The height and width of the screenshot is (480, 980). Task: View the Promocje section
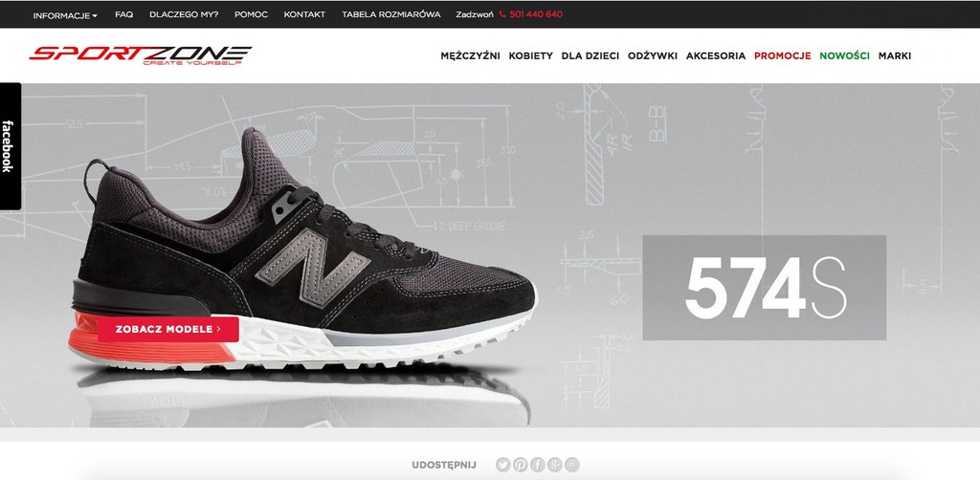click(782, 55)
